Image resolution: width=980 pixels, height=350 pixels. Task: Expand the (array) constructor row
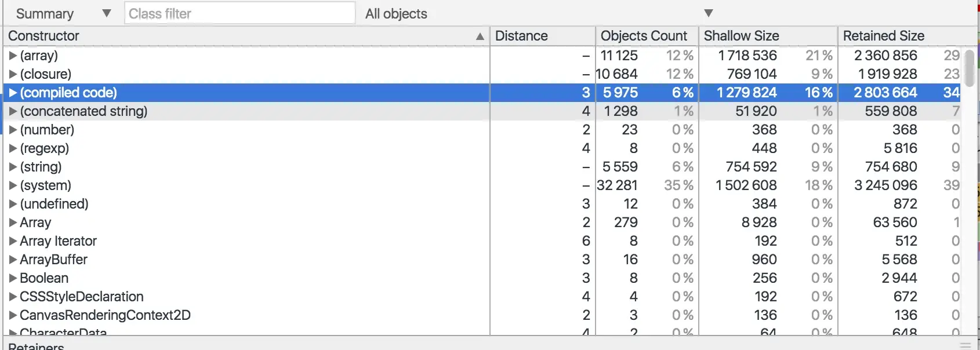pos(13,56)
